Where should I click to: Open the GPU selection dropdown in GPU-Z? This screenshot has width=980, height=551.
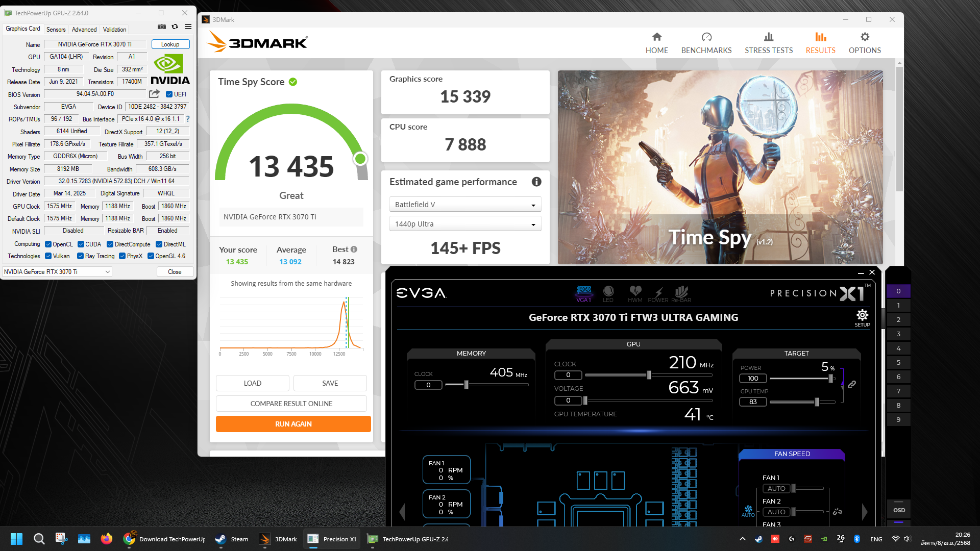point(57,272)
